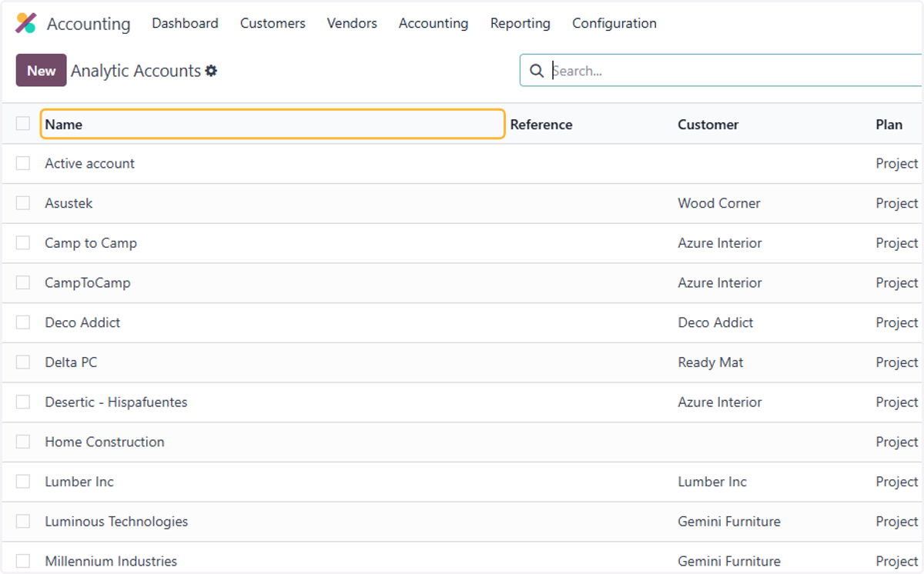Sort by the Name column header
The width and height of the screenshot is (924, 574).
(273, 124)
